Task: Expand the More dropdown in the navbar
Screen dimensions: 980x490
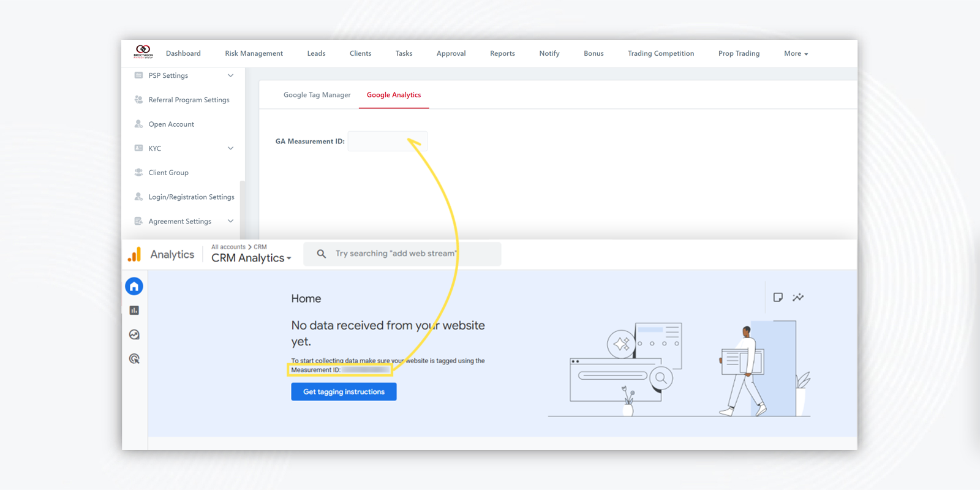Action: (796, 53)
